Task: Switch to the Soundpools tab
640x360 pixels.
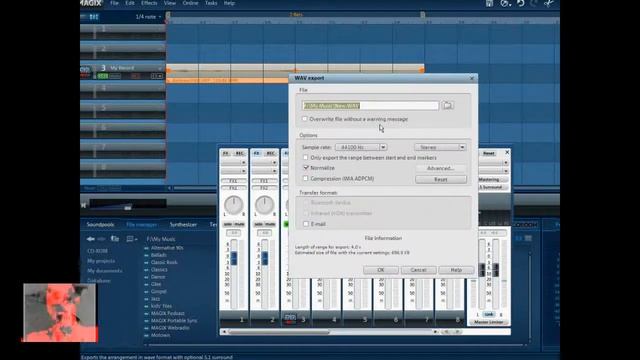Action: coord(100,224)
